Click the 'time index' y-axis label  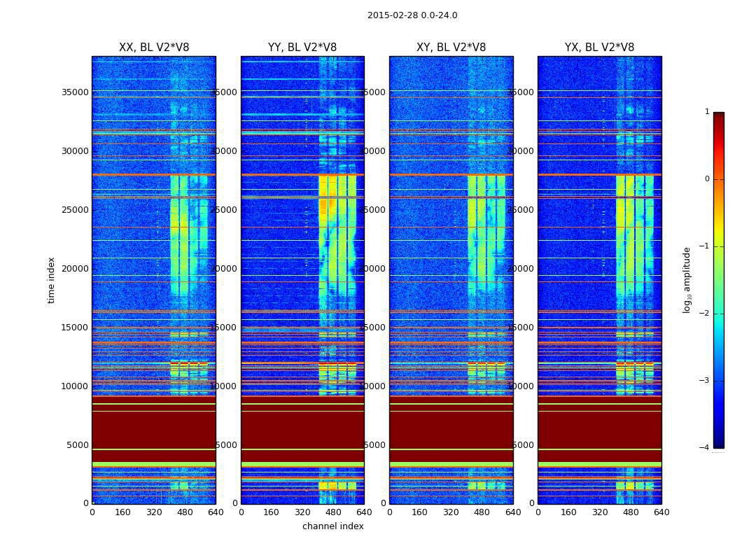pos(52,279)
